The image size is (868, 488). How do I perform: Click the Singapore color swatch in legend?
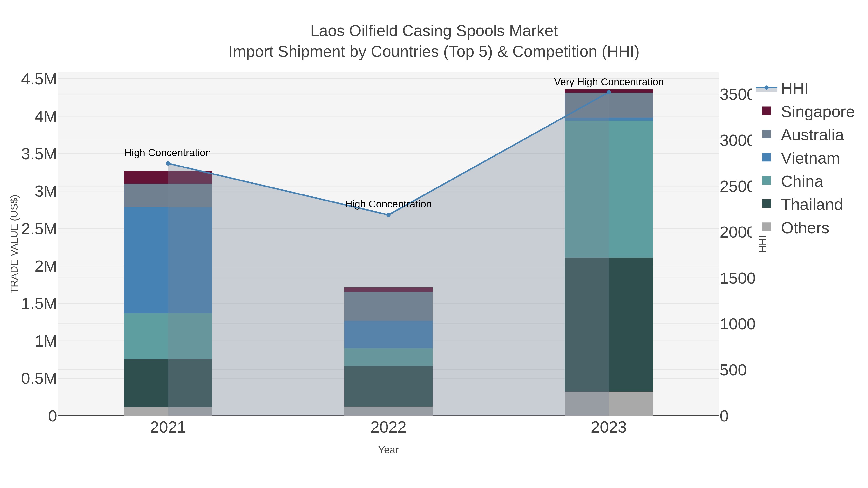pos(766,111)
